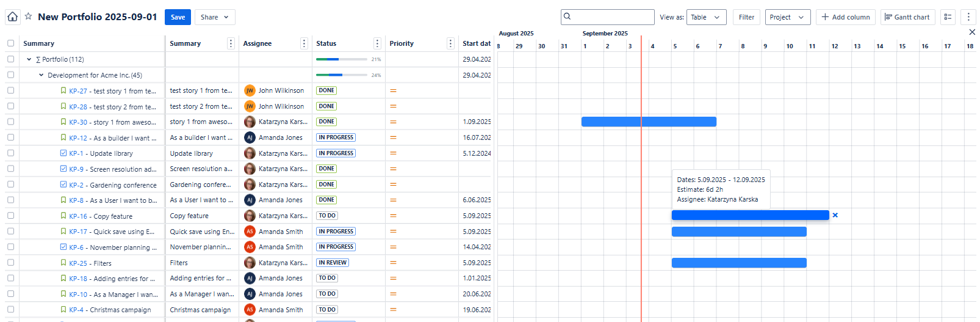980x322 pixels.
Task: Open the View as Table dropdown
Action: tap(706, 17)
